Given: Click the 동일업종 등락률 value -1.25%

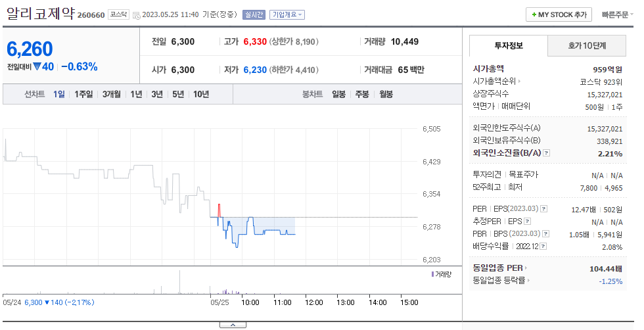Looking at the screenshot, I should coord(610,281).
